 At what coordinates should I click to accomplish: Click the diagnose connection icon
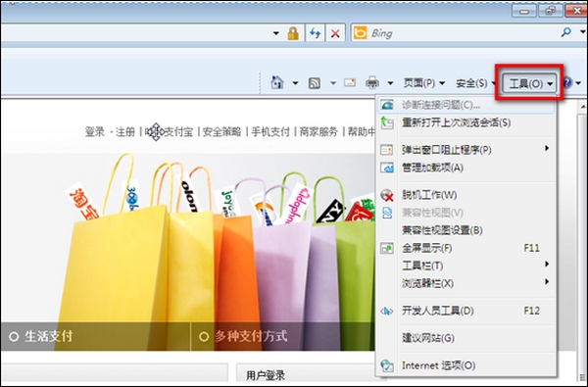tap(387, 105)
